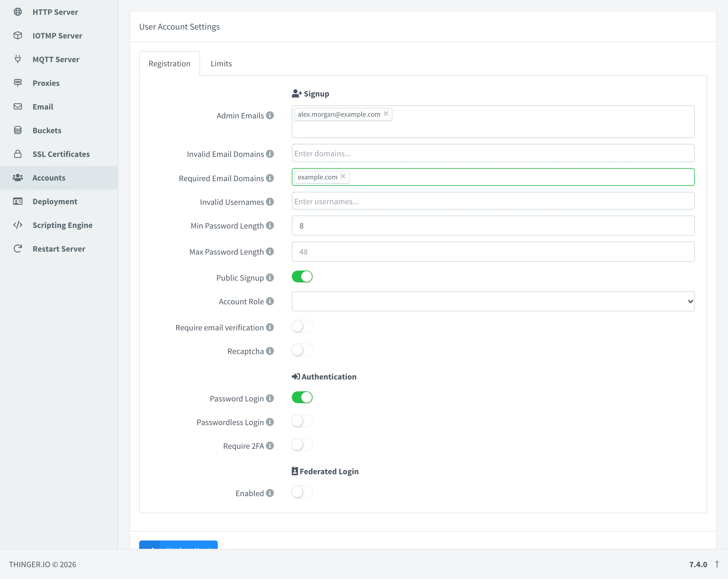Show info for Require email verification
728x579 pixels.
[x=270, y=327]
